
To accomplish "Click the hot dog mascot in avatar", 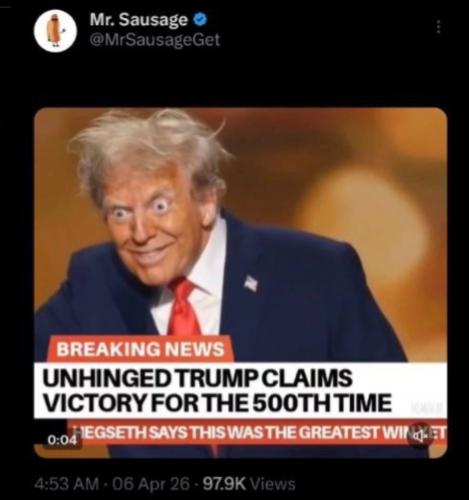I will [x=53, y=31].
